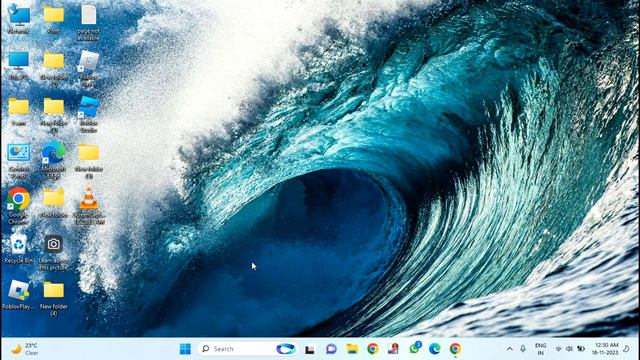Expand the hidden icons tray chevron

tap(510, 349)
